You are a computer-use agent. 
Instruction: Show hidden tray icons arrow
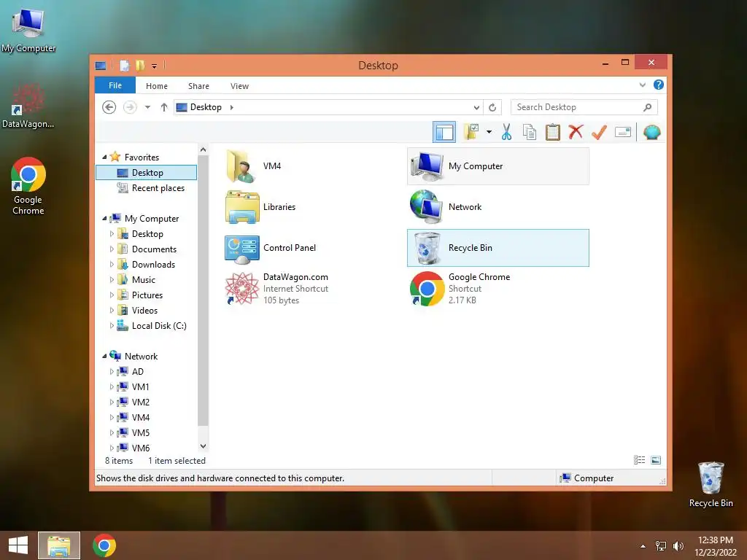coord(643,546)
